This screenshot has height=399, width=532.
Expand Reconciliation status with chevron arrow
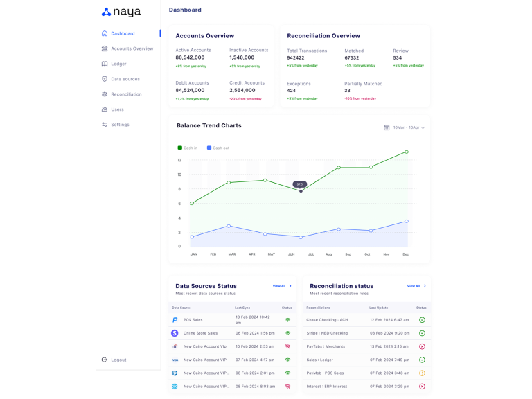pyautogui.click(x=425, y=285)
